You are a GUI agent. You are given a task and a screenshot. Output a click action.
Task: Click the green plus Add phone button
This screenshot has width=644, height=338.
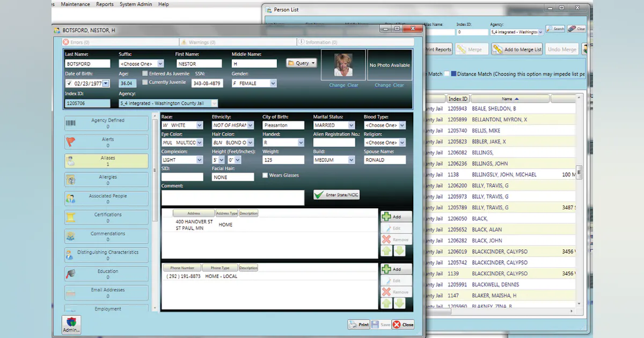[396, 269]
